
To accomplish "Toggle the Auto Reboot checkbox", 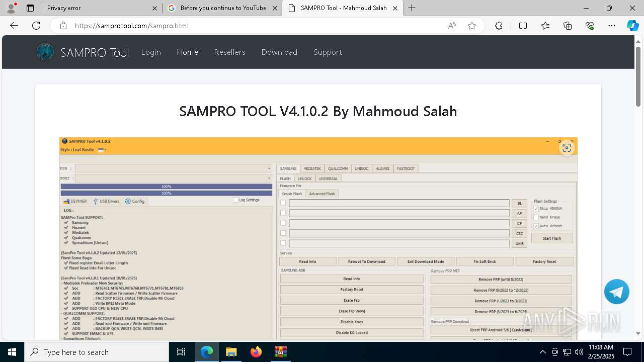I will coord(536,226).
